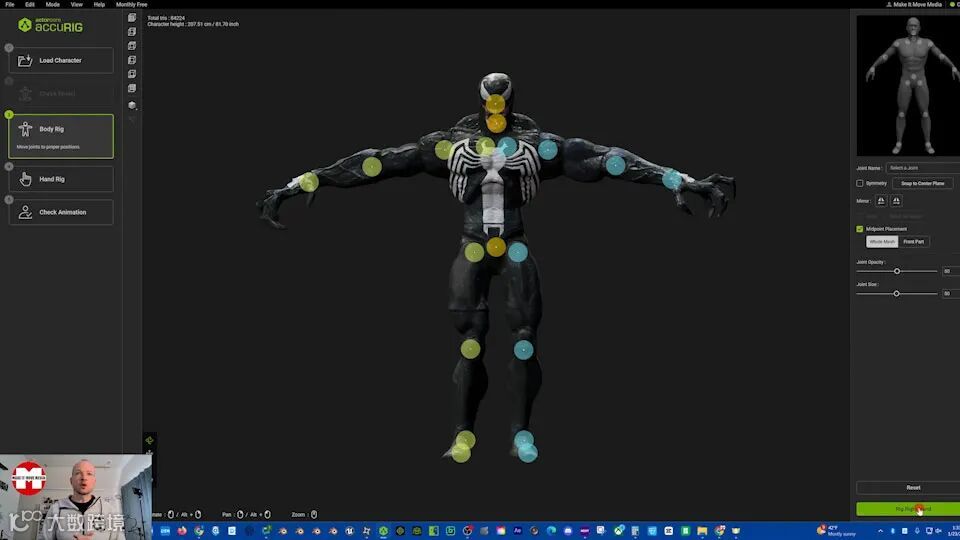Click the Load Character folder icon

(24, 60)
